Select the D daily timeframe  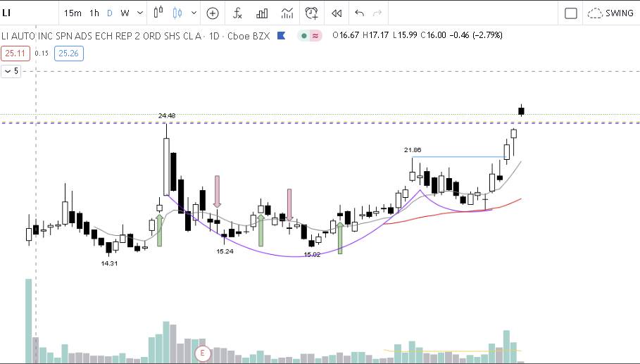[109, 13]
